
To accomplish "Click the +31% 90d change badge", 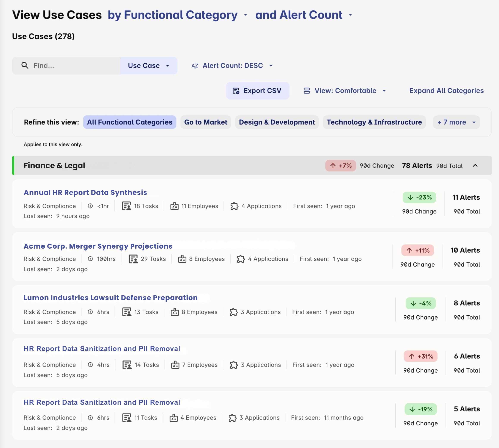I will pos(420,356).
